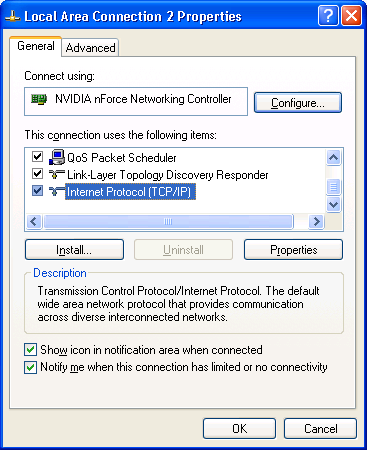The image size is (367, 450).
Task: Open Properties for the selected item
Action: [293, 250]
